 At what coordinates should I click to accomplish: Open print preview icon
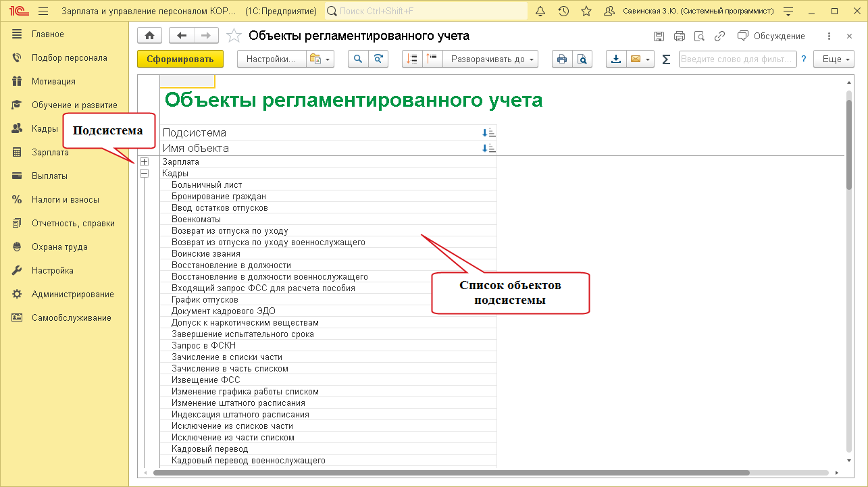click(582, 59)
